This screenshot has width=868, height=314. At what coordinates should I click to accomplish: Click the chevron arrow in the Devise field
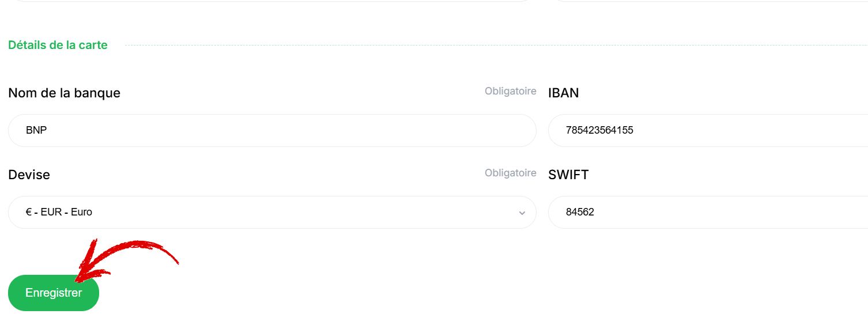point(522,213)
